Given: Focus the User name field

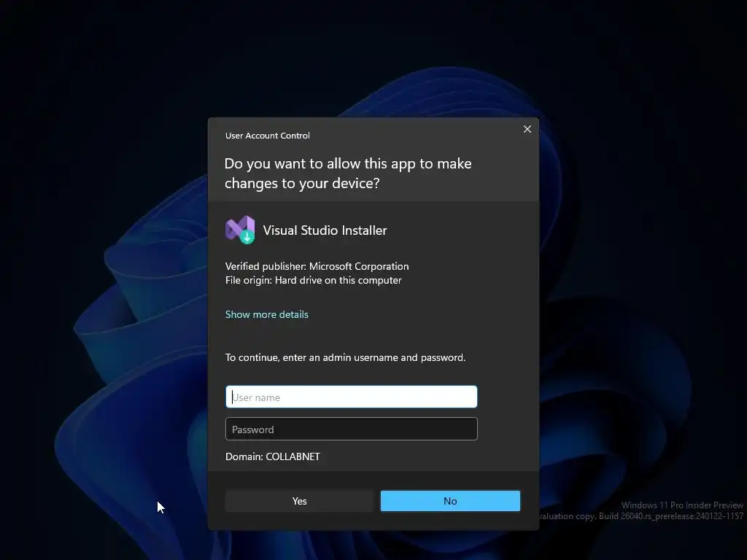Looking at the screenshot, I should (351, 397).
